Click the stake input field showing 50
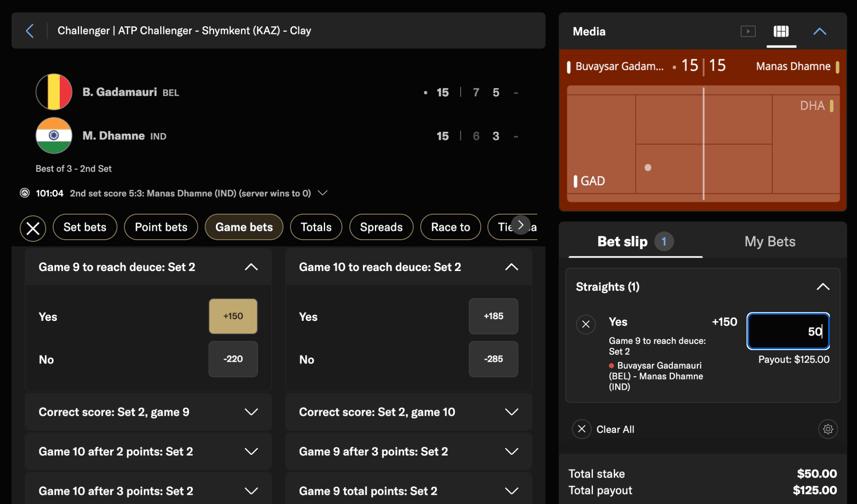Viewport: 857px width, 504px height. (788, 331)
